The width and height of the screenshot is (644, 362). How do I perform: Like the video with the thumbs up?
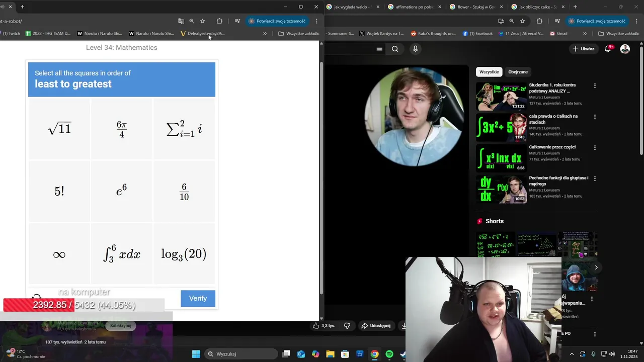coord(324,326)
